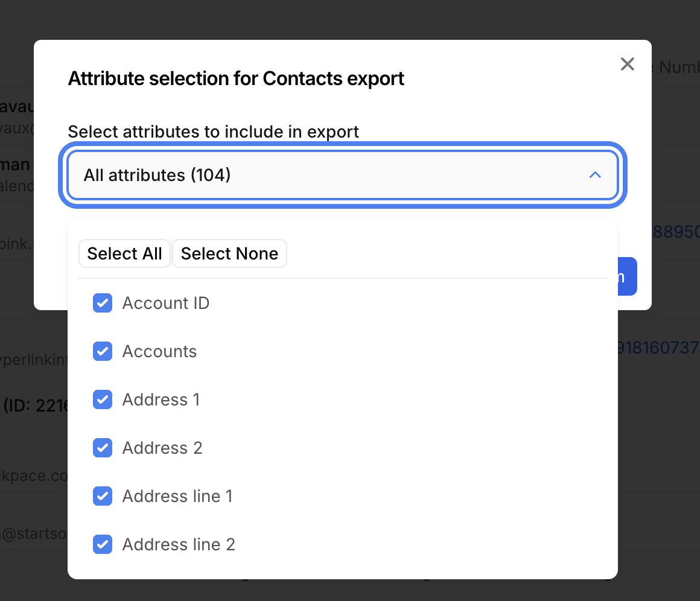
Task: Click the 'Accounts' option label
Action: pyautogui.click(x=159, y=351)
